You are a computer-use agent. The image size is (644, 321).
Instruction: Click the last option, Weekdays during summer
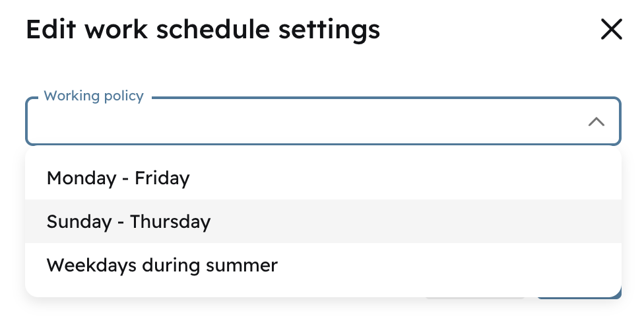tap(162, 266)
